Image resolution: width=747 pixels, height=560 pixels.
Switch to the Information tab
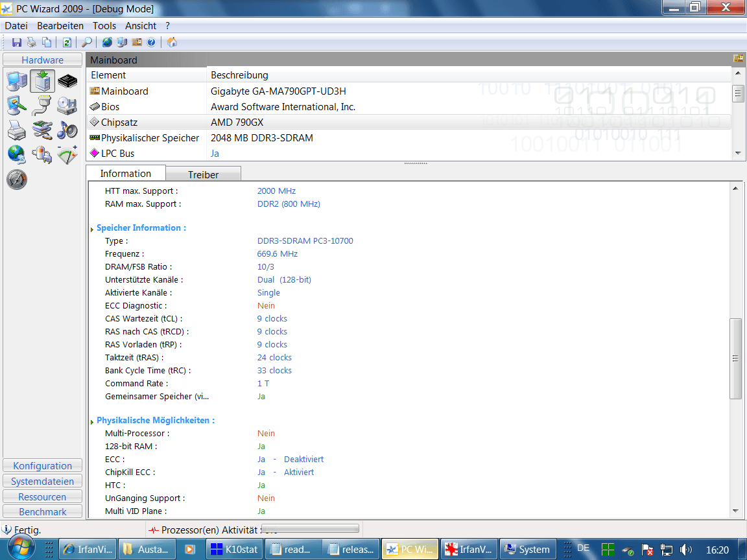pos(126,173)
